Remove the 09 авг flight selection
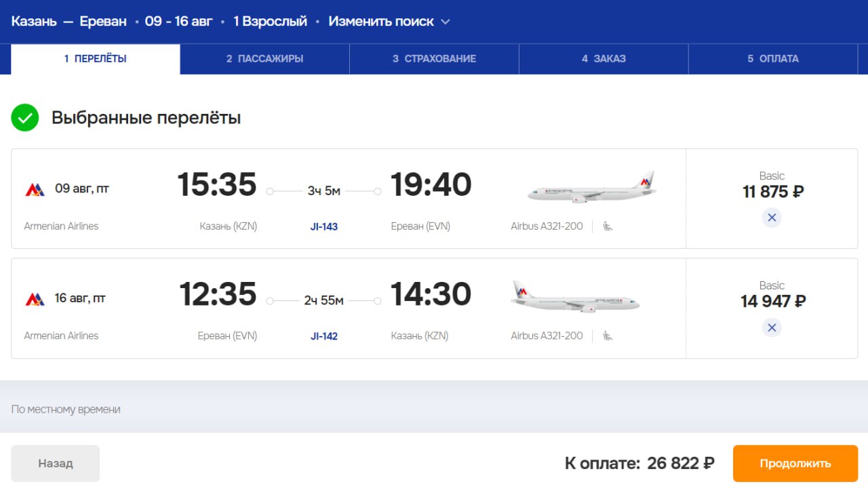This screenshot has height=490, width=868. (x=771, y=218)
